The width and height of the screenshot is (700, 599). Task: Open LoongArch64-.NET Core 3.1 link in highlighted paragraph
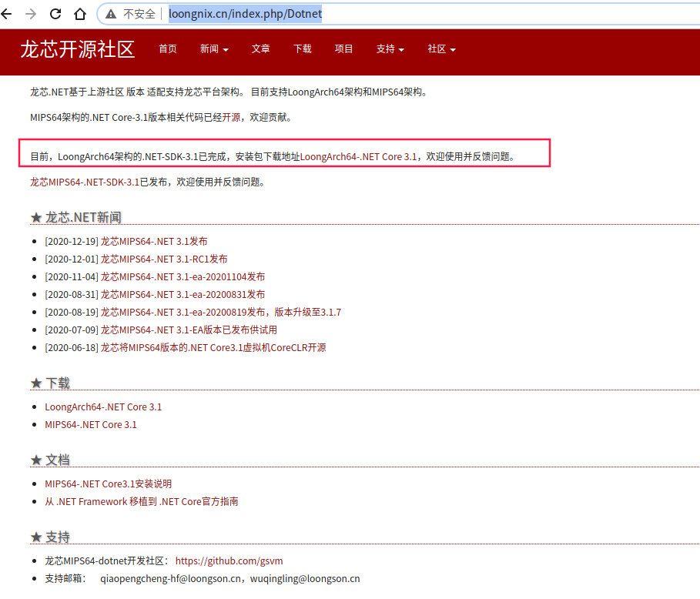(359, 156)
